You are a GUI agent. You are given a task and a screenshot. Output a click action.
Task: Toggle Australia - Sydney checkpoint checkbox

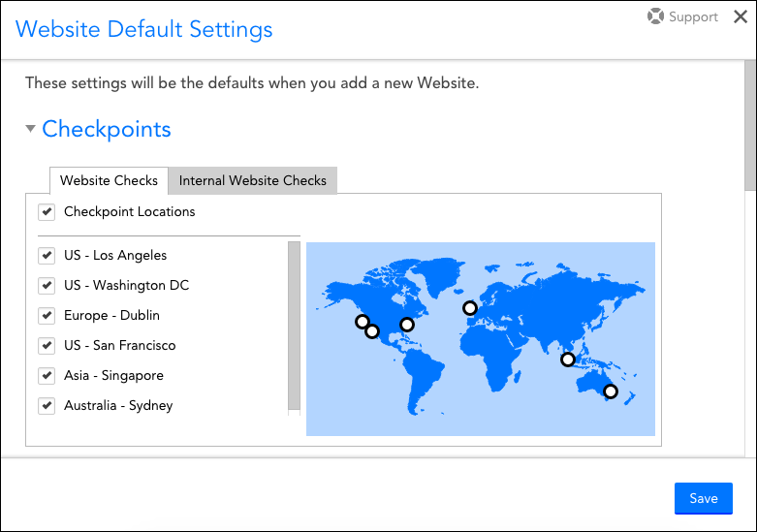point(46,406)
